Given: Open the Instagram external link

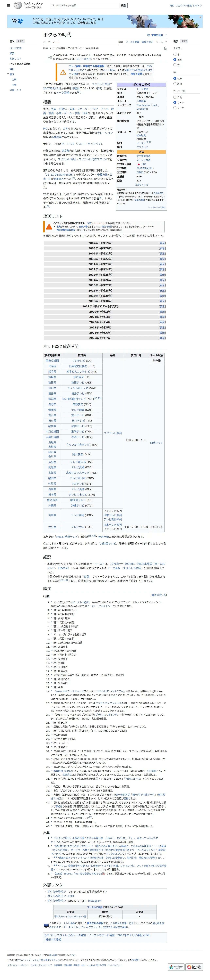Looking at the screenshot, I should click(x=95, y=901).
